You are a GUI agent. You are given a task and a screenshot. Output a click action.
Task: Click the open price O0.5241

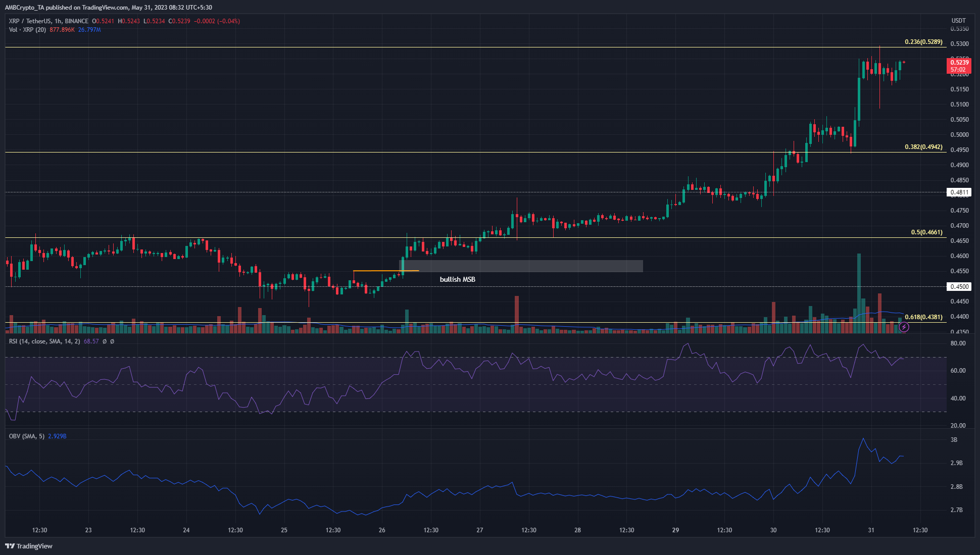coord(103,21)
